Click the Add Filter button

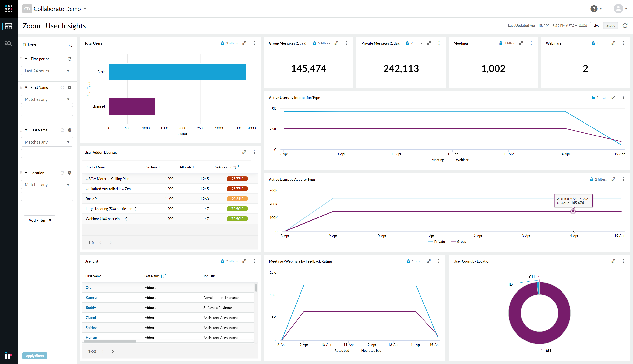tap(39, 220)
